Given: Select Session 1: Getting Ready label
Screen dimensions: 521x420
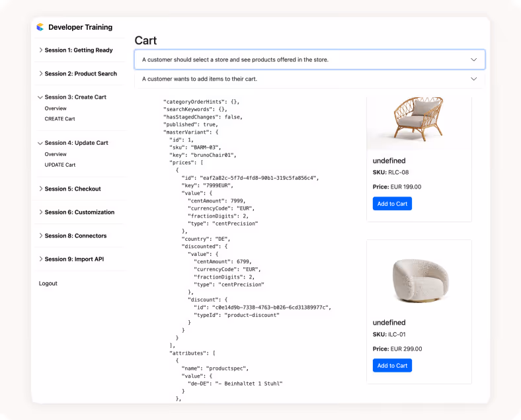Looking at the screenshot, I should 79,50.
